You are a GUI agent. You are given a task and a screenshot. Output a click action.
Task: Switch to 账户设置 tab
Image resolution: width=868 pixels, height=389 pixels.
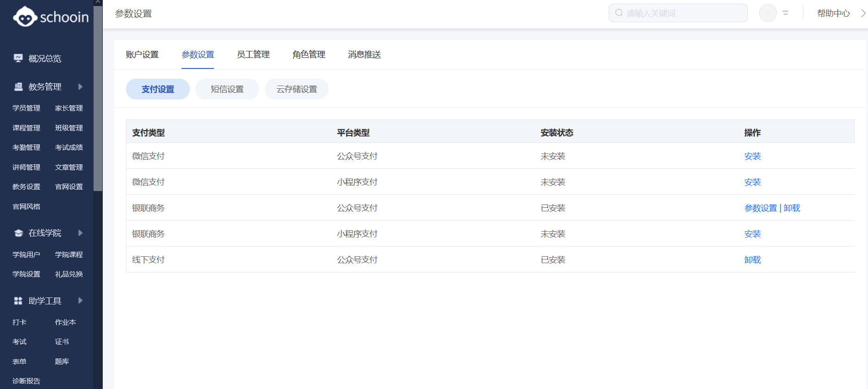click(x=142, y=55)
